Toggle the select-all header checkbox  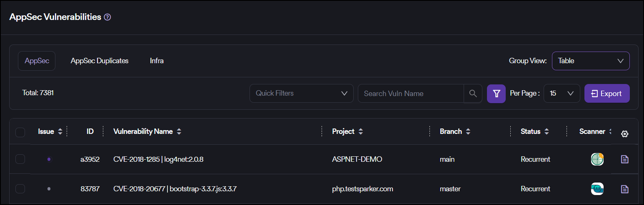click(20, 132)
